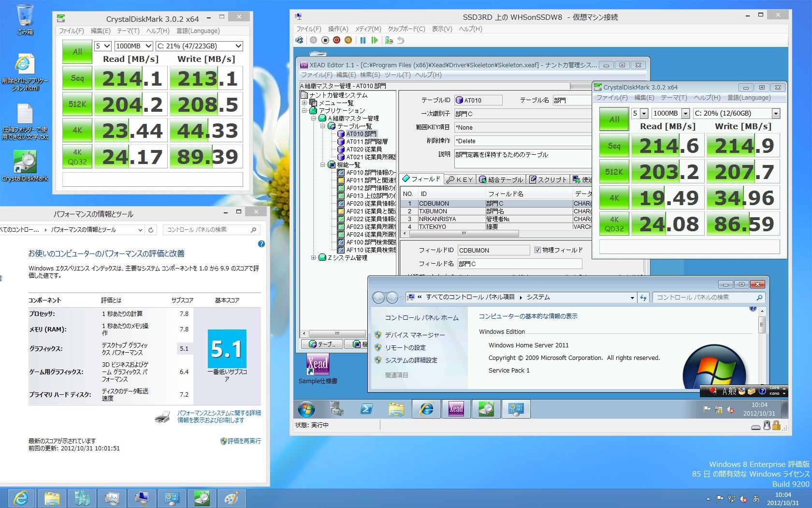Open Paint from the Windows 8 taskbar
The width and height of the screenshot is (812, 508).
click(231, 498)
